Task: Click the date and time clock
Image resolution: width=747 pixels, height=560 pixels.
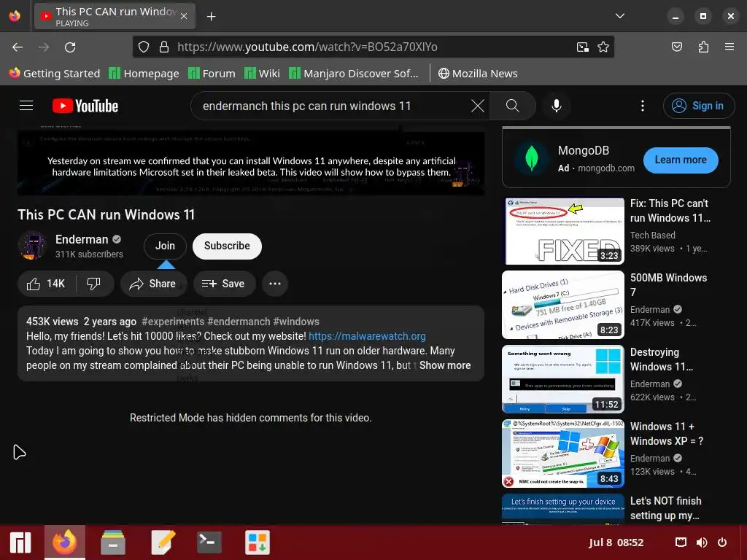Action: [616, 542]
